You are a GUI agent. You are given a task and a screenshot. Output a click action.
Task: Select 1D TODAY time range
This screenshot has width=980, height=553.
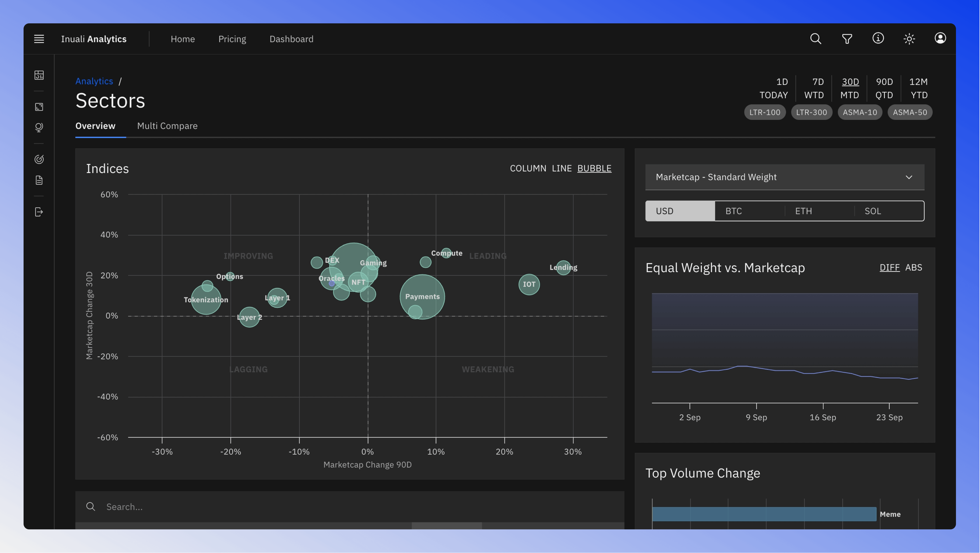774,88
